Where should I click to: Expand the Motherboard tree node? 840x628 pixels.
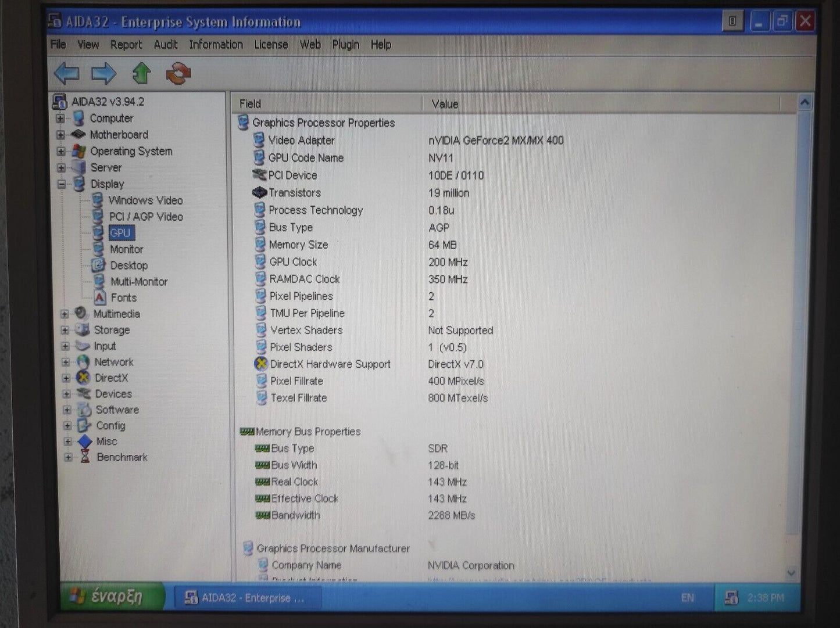tap(60, 135)
